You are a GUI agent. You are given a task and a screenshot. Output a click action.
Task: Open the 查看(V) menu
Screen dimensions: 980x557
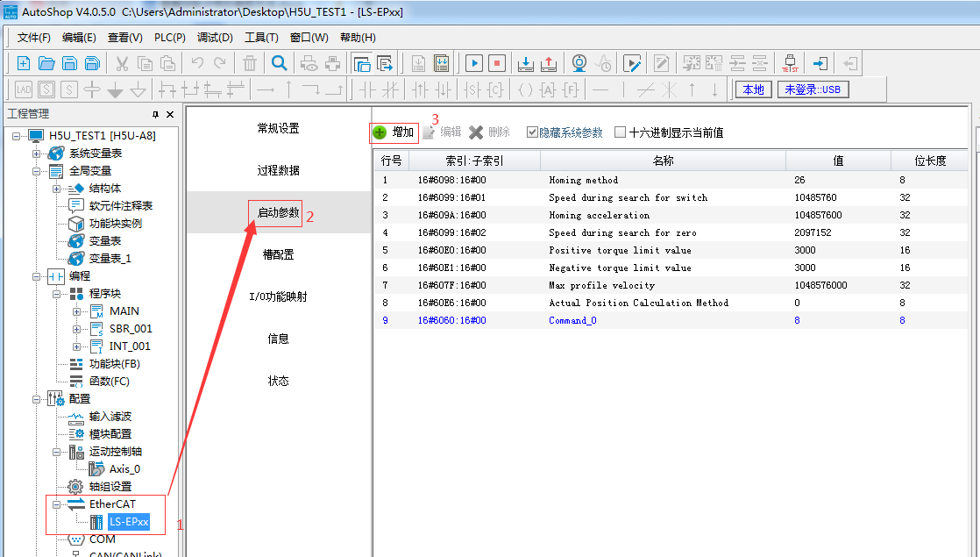coord(125,38)
